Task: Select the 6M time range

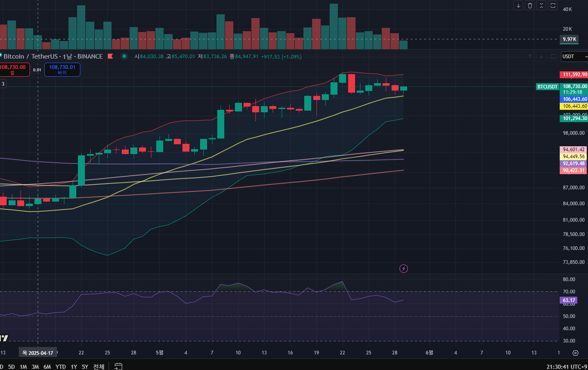Action: point(47,367)
